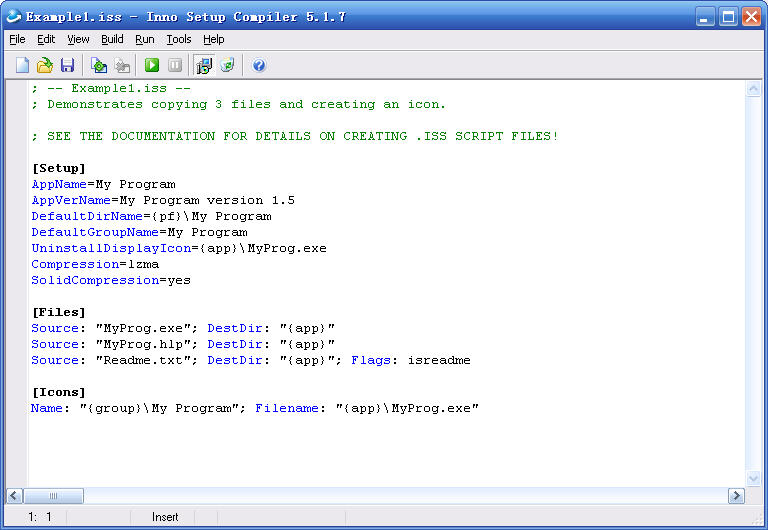Open Help using the question mark icon

259,66
